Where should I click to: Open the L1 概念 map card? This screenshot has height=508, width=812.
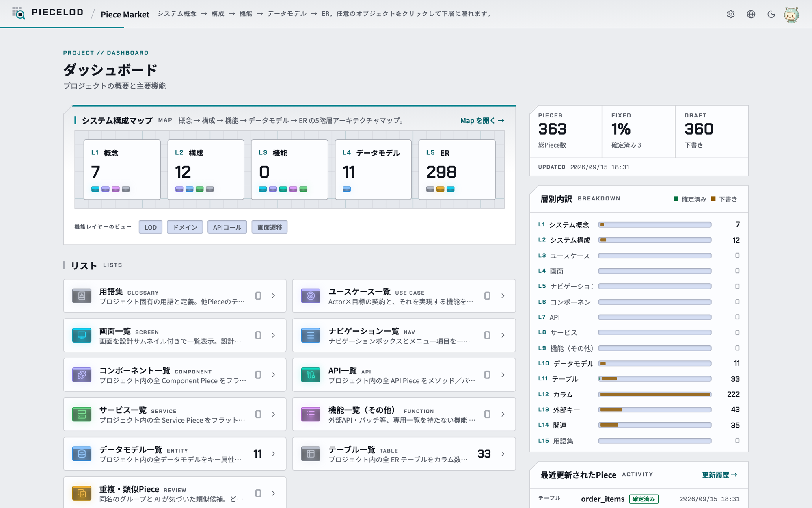[x=122, y=169]
